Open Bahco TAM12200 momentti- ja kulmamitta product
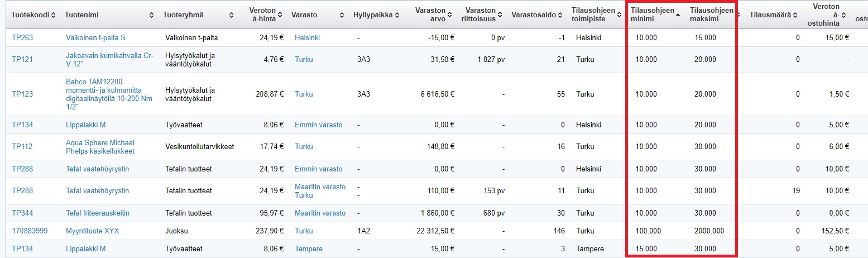 tap(109, 94)
